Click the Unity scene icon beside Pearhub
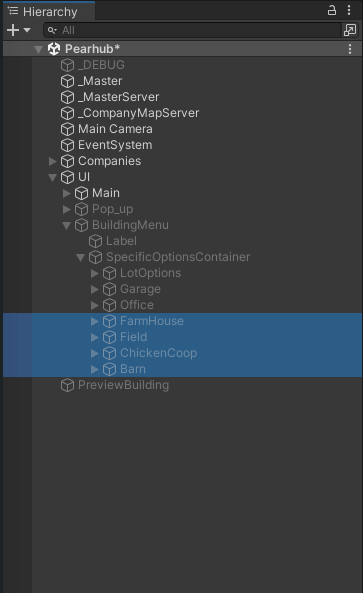This screenshot has height=593, width=363. (54, 49)
